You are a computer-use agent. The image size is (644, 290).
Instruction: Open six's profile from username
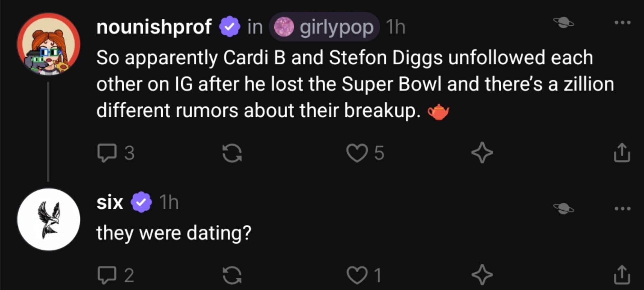coord(109,203)
